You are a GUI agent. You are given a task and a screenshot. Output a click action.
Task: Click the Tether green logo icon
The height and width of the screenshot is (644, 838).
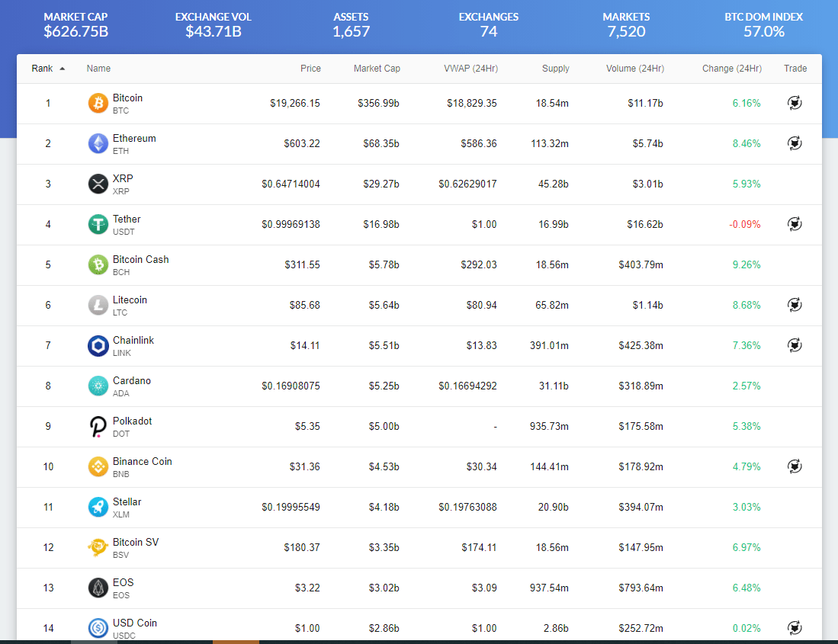pos(98,224)
